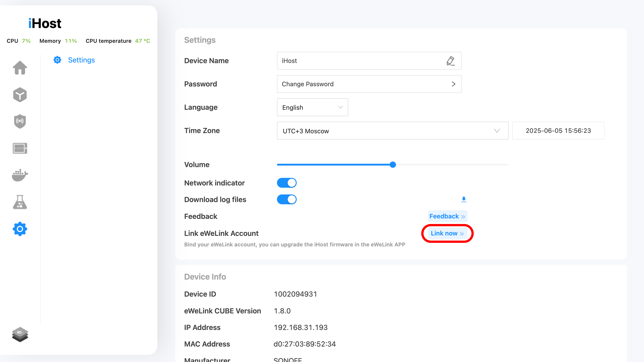
Task: Open the Time Zone dropdown UTC+3 Moscow
Action: click(x=393, y=131)
